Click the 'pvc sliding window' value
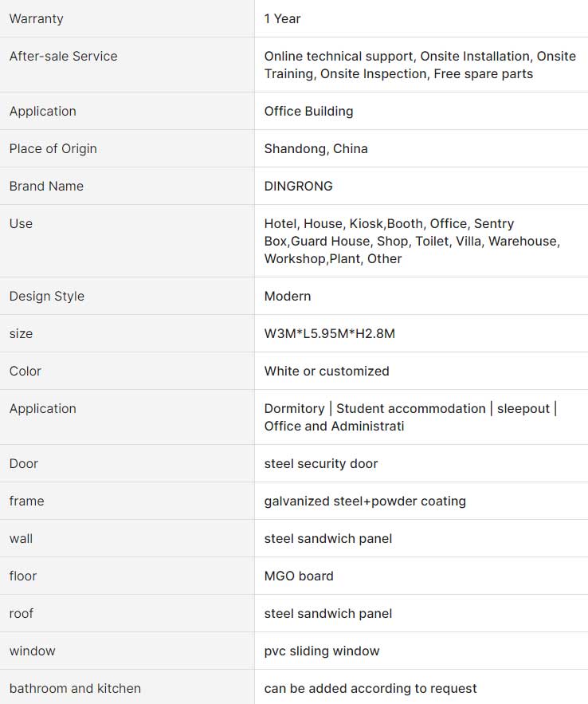This screenshot has height=704, width=588. 322,651
